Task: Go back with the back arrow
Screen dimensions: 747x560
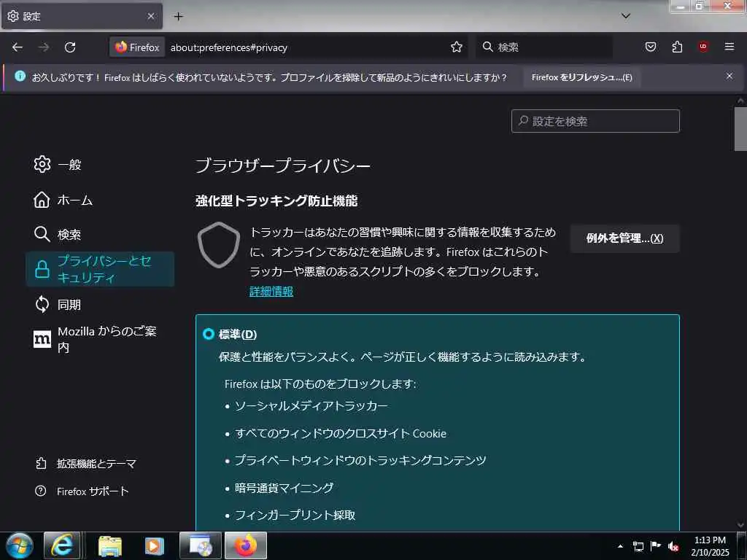Action: [18, 47]
